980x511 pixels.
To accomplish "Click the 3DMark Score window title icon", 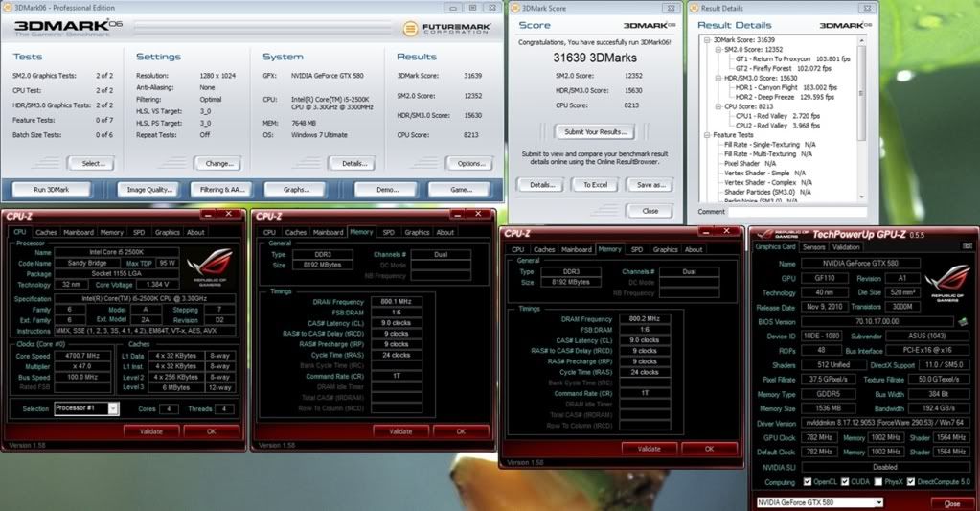I will 515,8.
